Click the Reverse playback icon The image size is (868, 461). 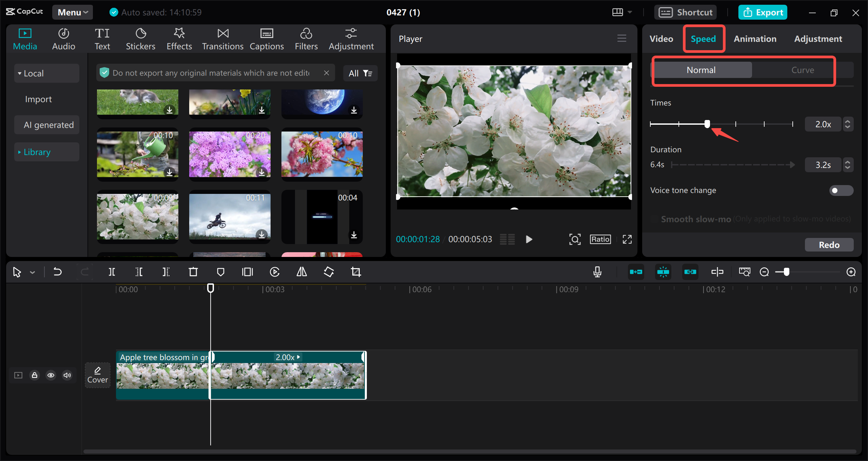coord(275,272)
